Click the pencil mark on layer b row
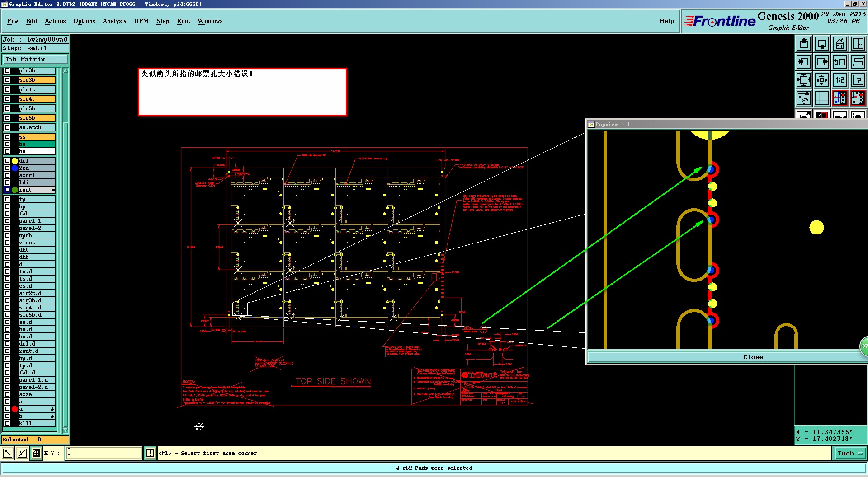 tap(52, 416)
